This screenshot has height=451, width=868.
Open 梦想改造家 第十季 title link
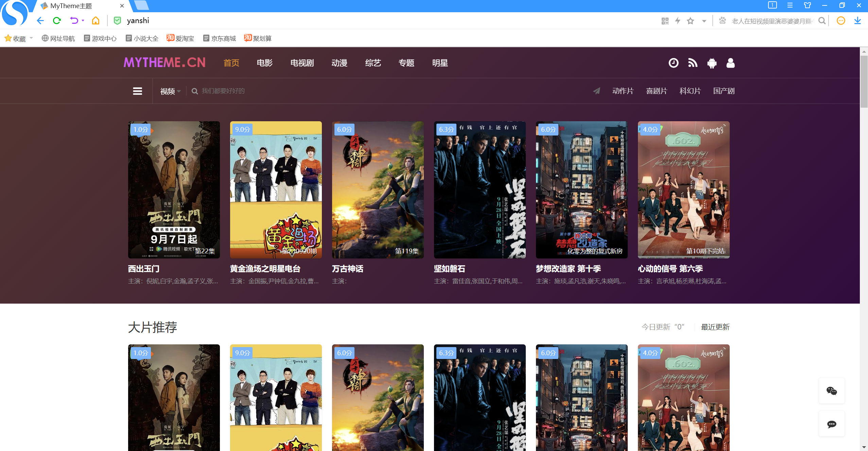click(x=569, y=269)
